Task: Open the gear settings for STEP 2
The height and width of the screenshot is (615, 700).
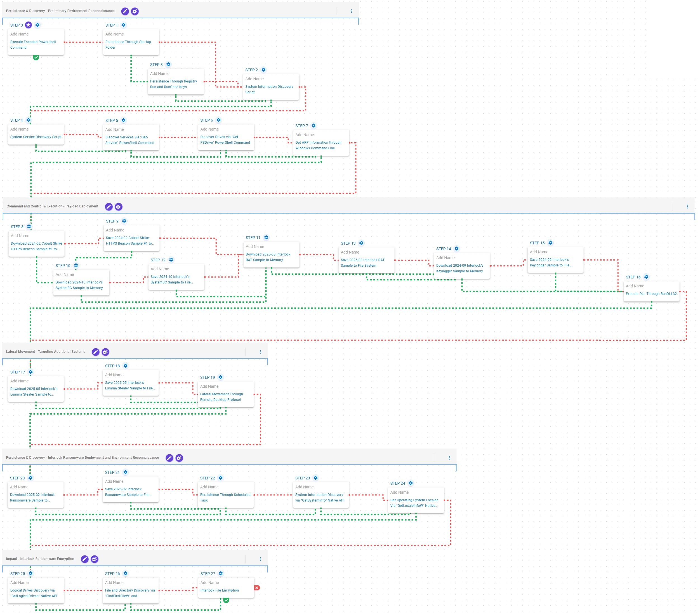Action: [263, 70]
